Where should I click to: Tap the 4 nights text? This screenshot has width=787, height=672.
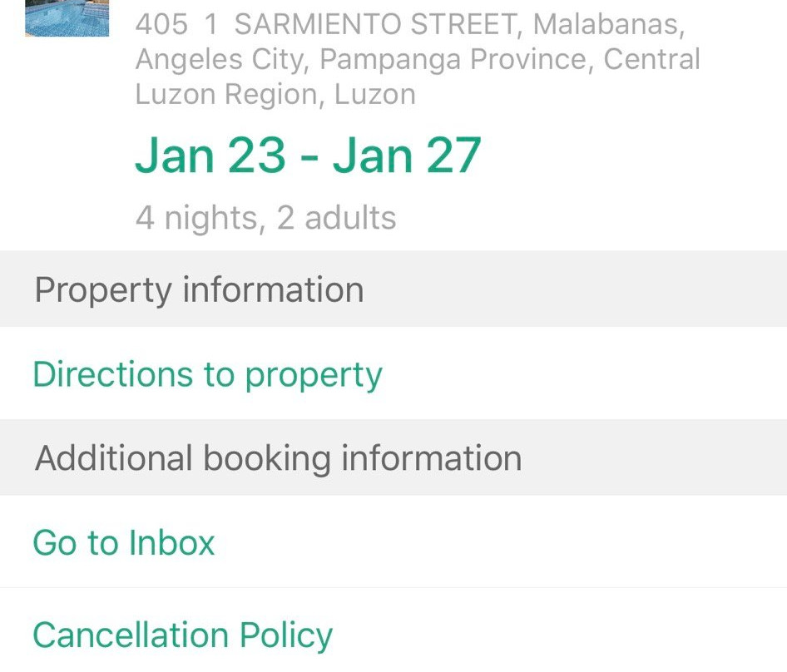click(x=196, y=218)
